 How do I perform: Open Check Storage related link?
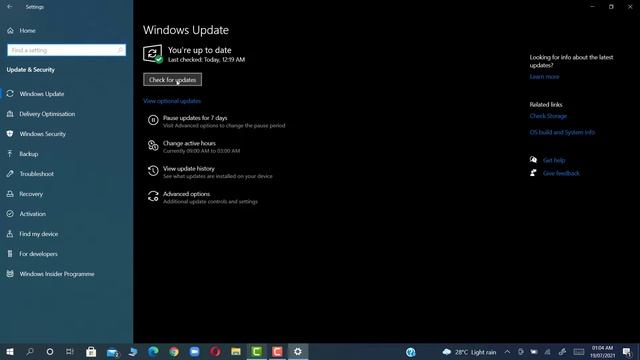pyautogui.click(x=548, y=116)
